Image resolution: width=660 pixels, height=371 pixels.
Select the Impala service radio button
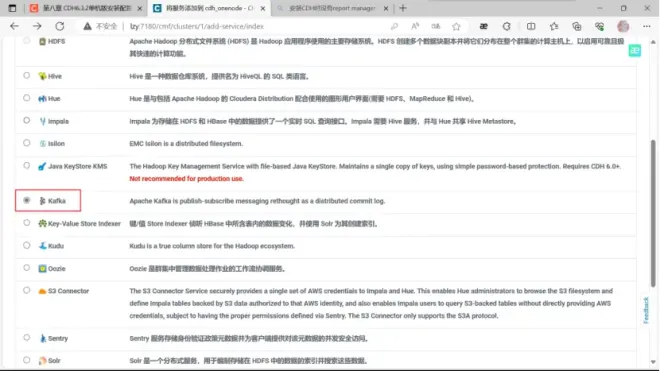tap(27, 120)
